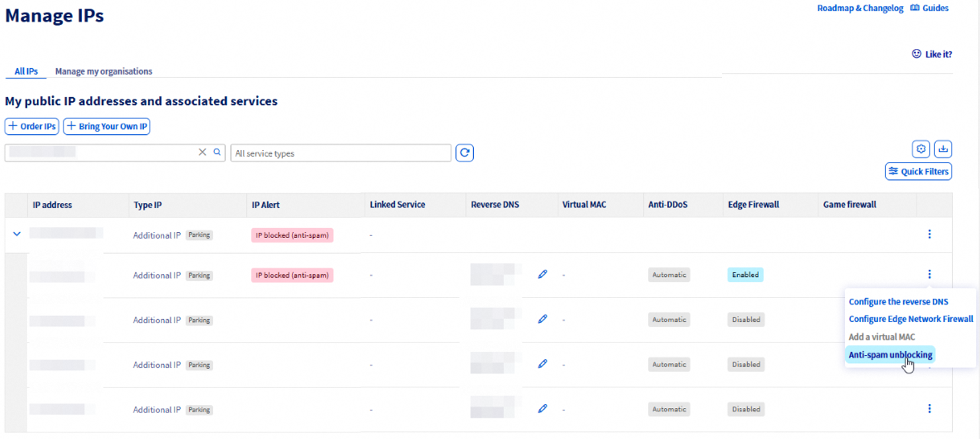
Task: Click the Like it? link
Action: (938, 54)
